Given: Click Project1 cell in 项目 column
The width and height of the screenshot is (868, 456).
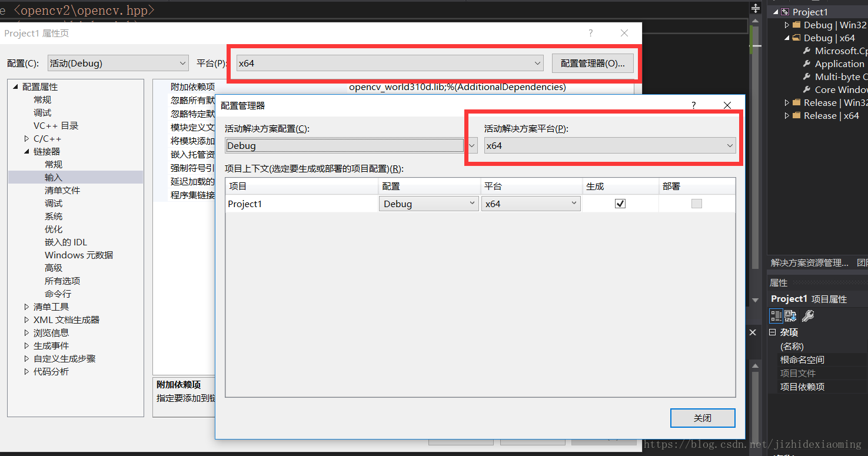Looking at the screenshot, I should pos(302,204).
